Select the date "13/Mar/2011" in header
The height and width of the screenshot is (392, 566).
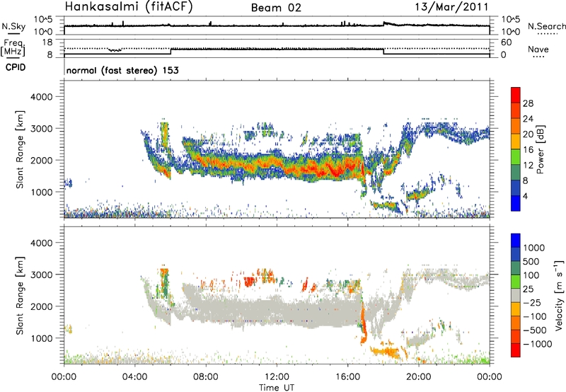tap(451, 6)
